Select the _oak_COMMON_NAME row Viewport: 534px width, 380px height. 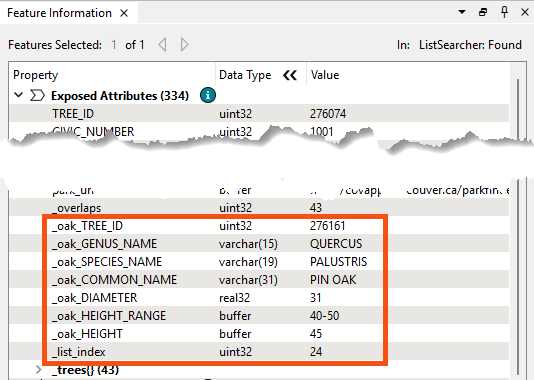tap(259, 280)
